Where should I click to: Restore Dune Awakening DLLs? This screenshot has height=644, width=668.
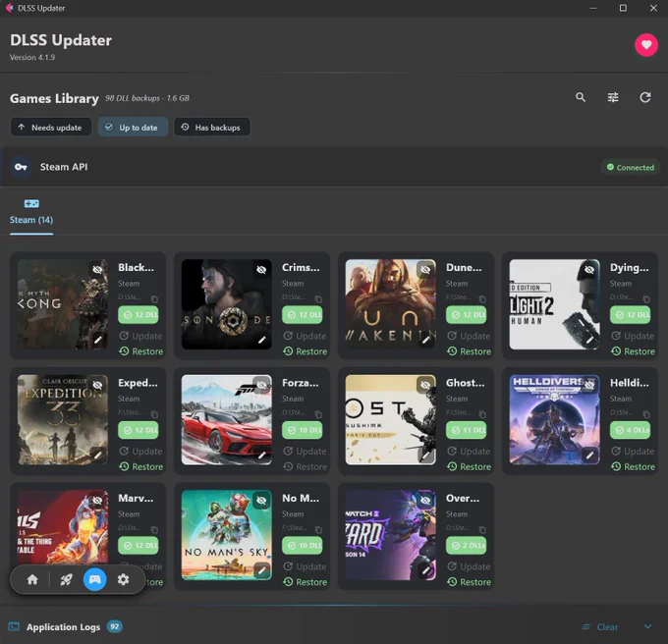(x=469, y=351)
